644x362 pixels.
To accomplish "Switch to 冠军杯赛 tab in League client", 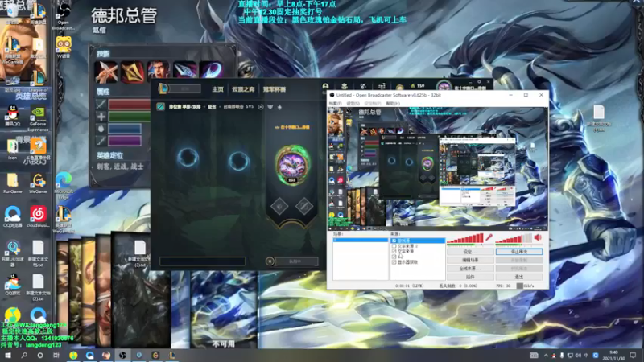I will pyautogui.click(x=275, y=89).
